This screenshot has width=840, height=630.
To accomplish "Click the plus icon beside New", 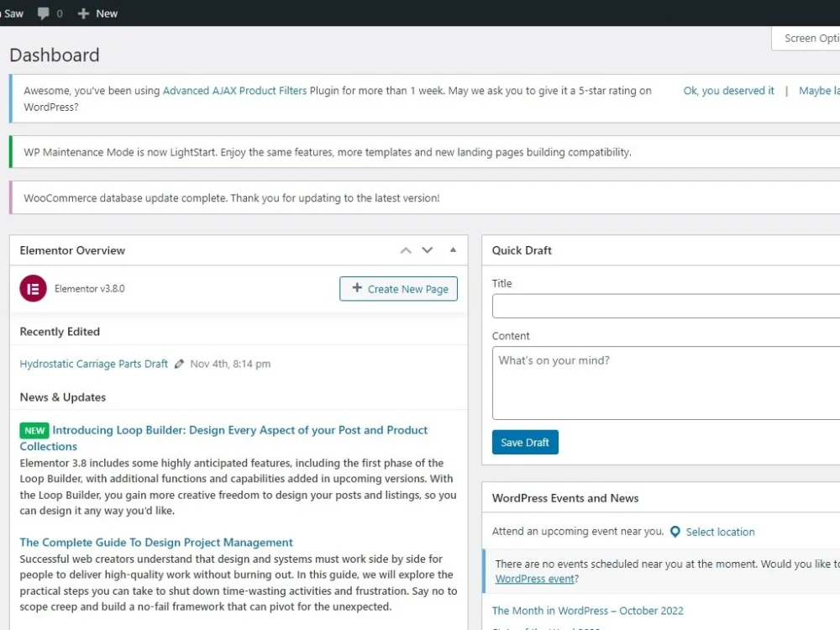I will click(83, 13).
